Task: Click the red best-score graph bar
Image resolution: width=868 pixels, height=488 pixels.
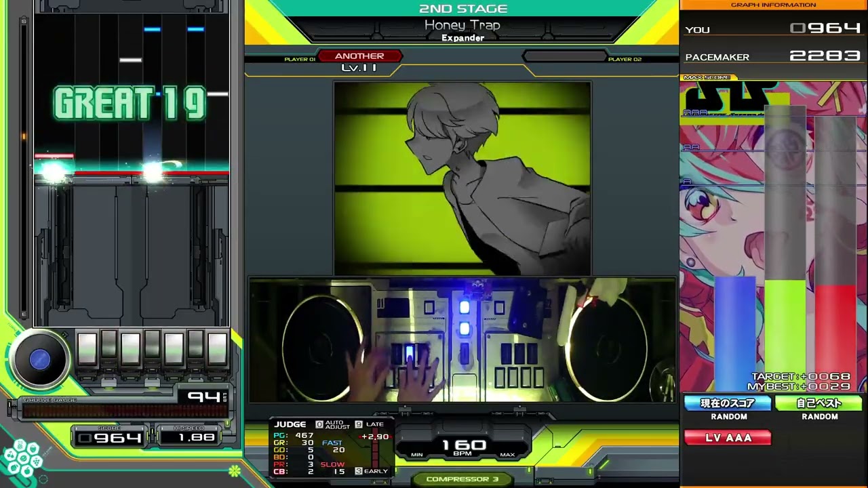Action: [836, 338]
